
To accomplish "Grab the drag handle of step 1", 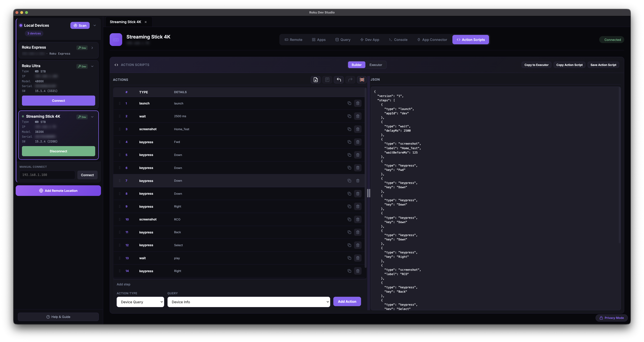I will tap(120, 103).
